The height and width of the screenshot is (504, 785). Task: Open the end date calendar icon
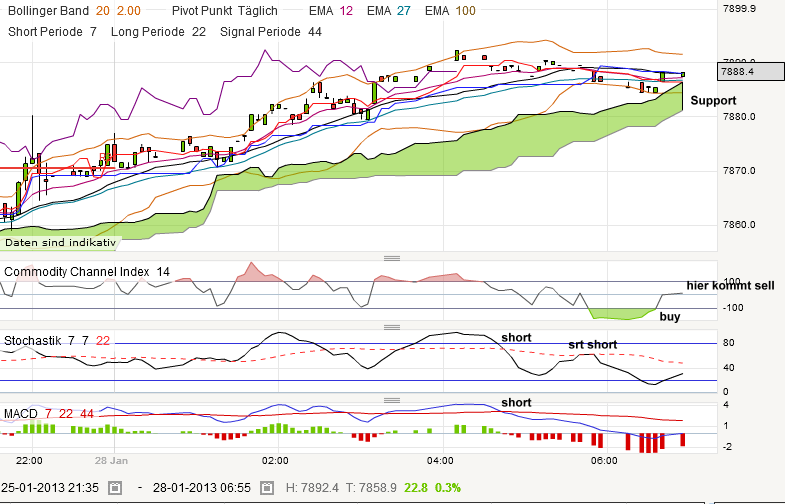(x=267, y=487)
